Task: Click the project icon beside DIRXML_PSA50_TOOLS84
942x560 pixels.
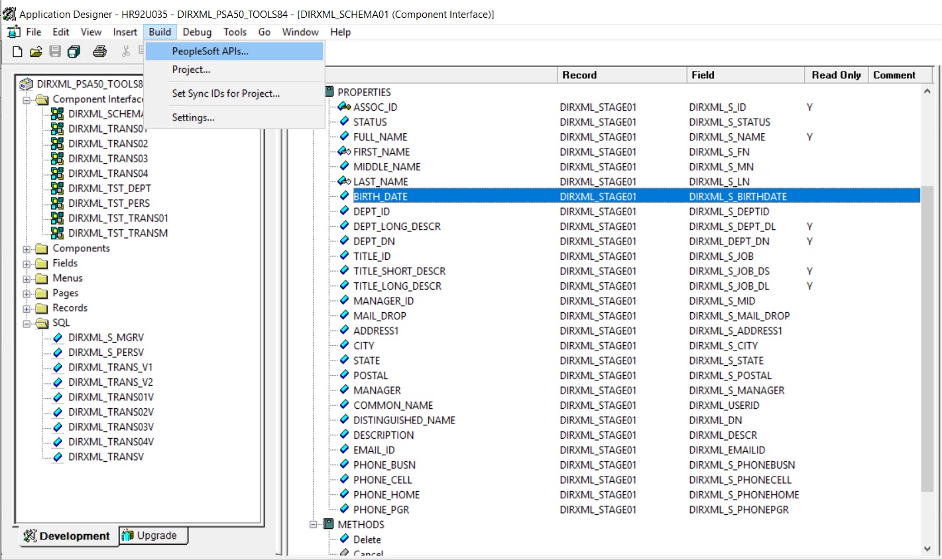Action: (x=27, y=84)
